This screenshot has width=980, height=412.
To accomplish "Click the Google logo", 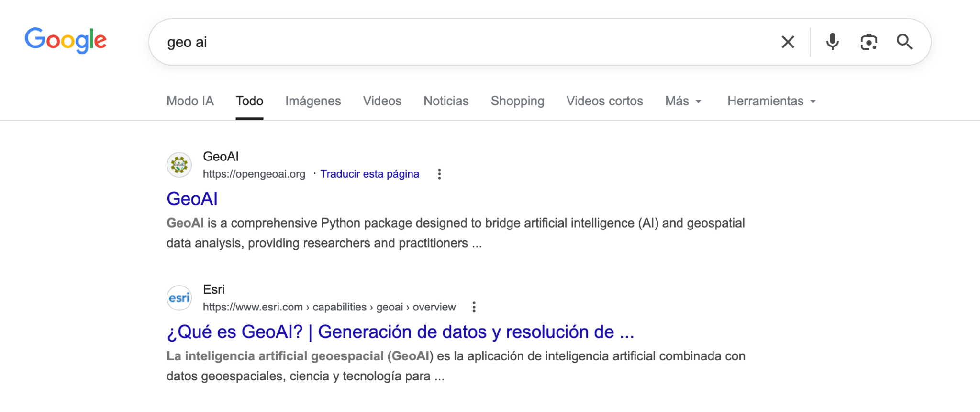I will coord(66,40).
